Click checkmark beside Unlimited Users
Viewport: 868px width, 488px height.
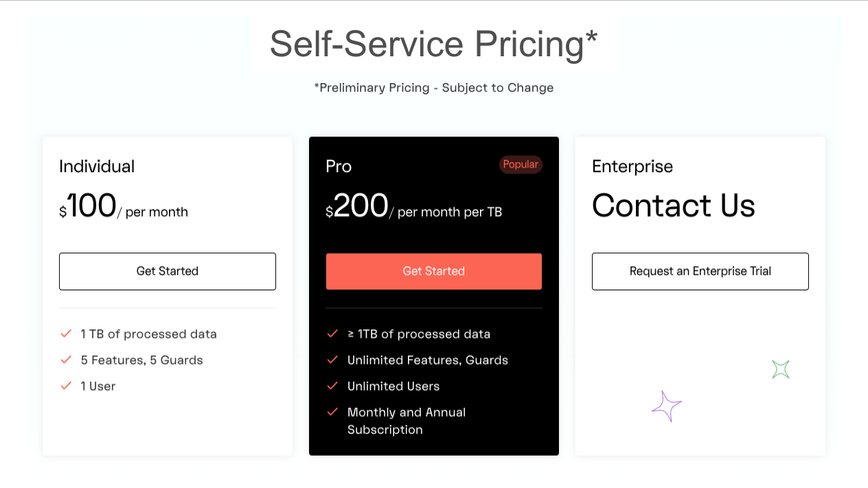(332, 386)
